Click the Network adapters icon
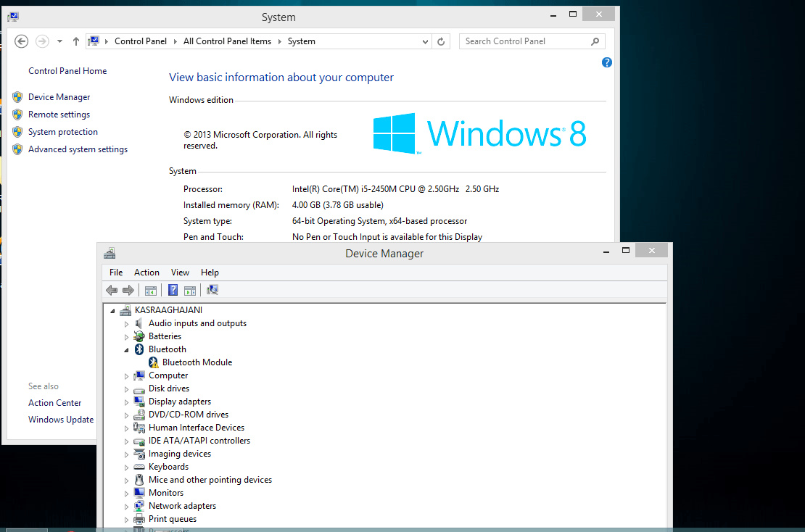This screenshot has width=805, height=532. (x=139, y=506)
